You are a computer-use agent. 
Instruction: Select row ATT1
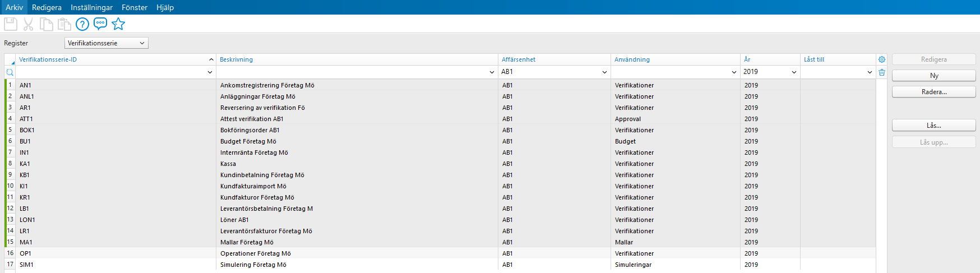(x=440, y=119)
